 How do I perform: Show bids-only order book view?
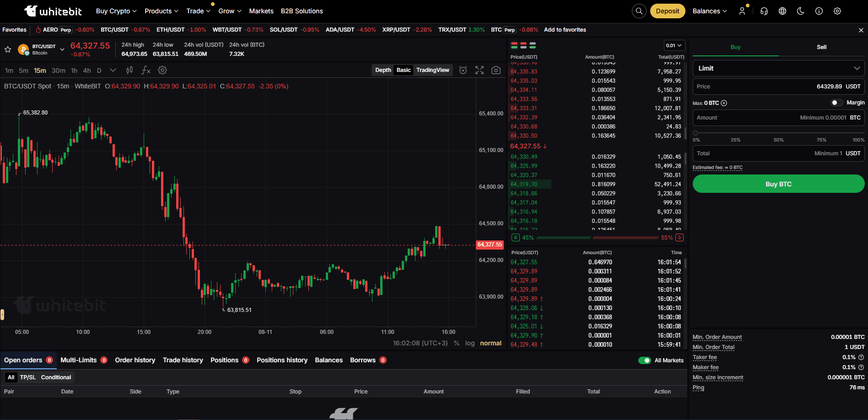(533, 45)
